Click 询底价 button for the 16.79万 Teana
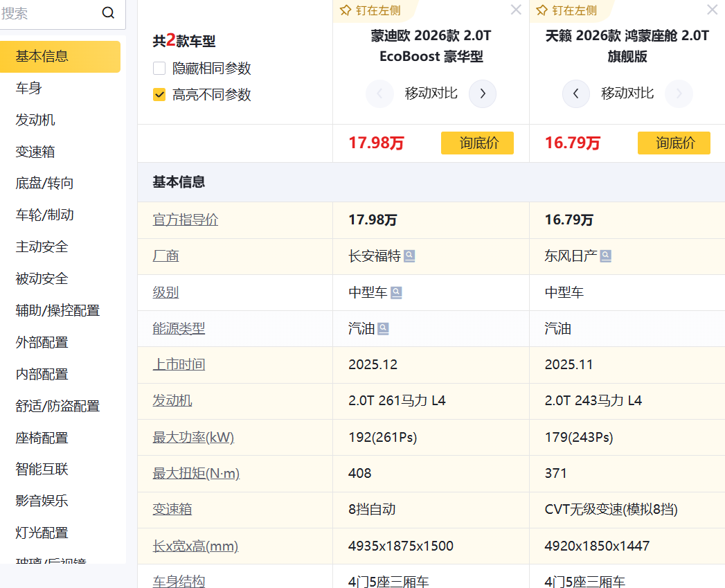The height and width of the screenshot is (588, 725). coord(674,143)
